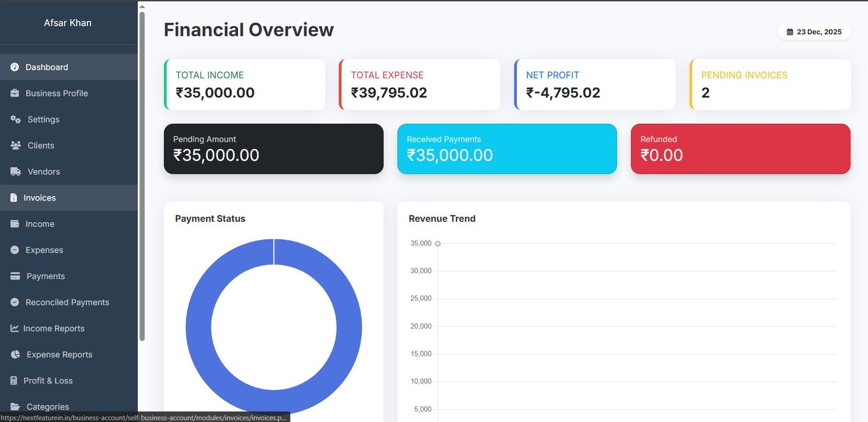Click the ₹39,795.02 expense value
Viewport: 868px width, 422px height.
pyautogui.click(x=389, y=93)
